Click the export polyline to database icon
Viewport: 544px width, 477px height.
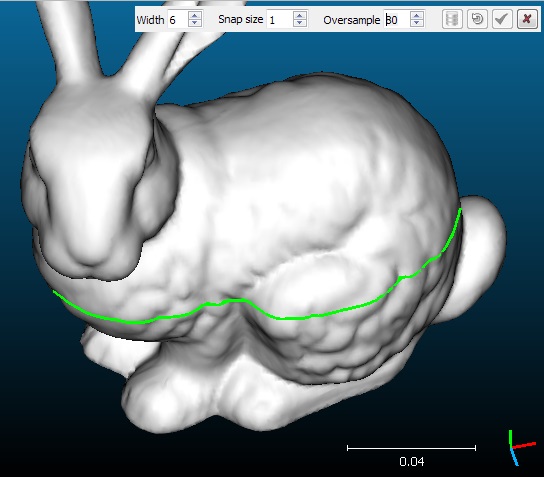click(452, 19)
